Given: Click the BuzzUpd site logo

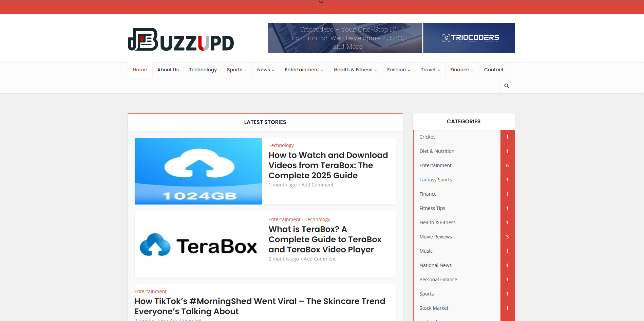Looking at the screenshot, I should (x=181, y=39).
